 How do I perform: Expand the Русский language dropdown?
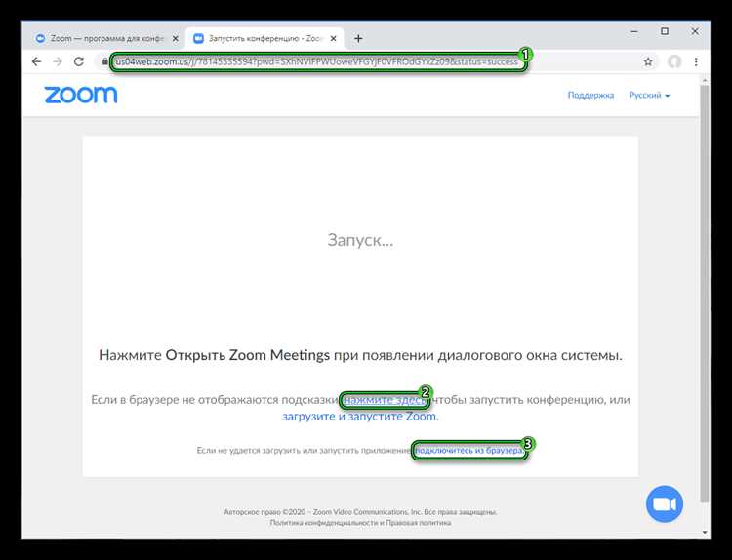[649, 95]
